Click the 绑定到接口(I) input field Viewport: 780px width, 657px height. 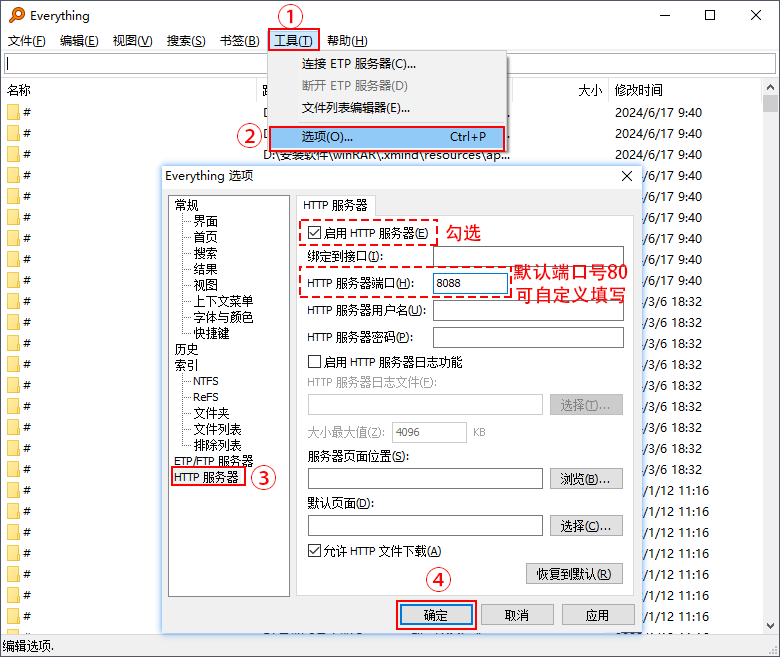pos(528,256)
